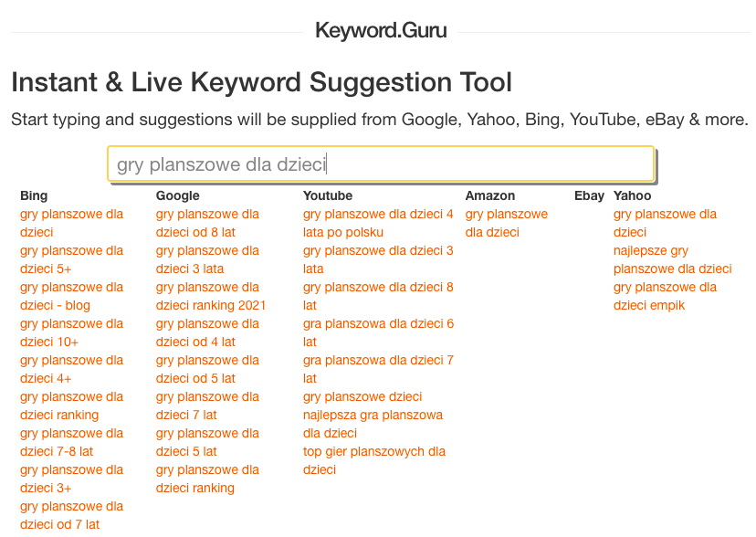Open Youtube suggestion 'najlepsza gra planszowa dla dzieci'
Image resolution: width=756 pixels, height=537 pixels.
[373, 424]
